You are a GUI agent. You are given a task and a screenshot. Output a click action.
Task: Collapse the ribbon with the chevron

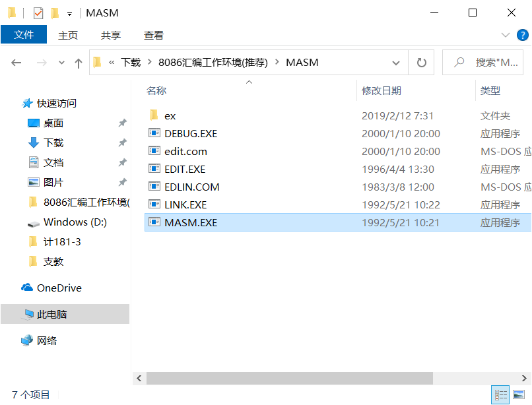point(505,35)
